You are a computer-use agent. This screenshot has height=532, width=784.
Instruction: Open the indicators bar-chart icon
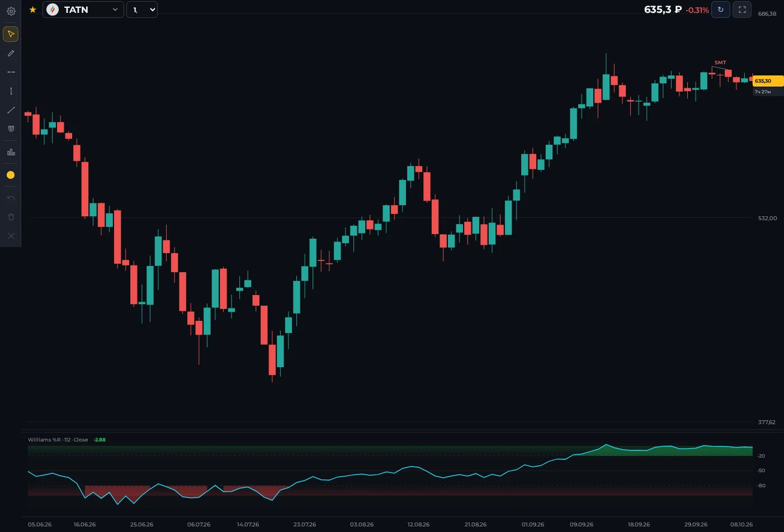coord(11,152)
